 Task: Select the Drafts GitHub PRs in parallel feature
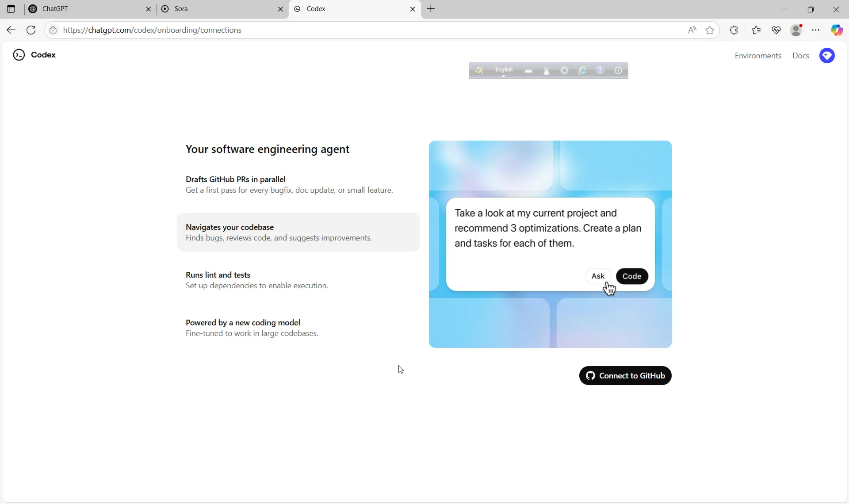pyautogui.click(x=298, y=185)
